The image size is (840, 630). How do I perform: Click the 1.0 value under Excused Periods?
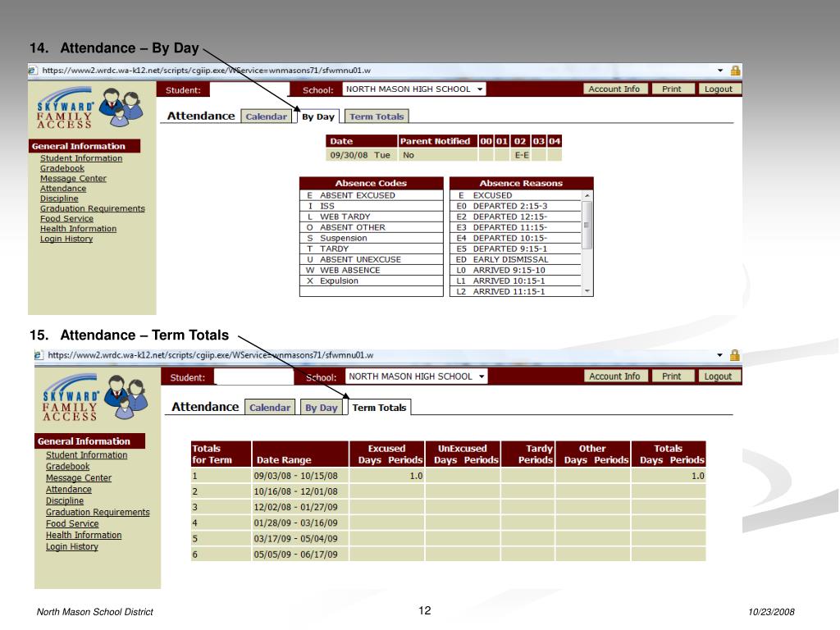[416, 476]
